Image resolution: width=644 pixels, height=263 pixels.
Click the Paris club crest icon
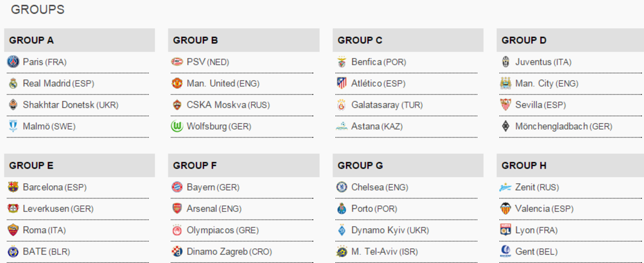pos(13,62)
